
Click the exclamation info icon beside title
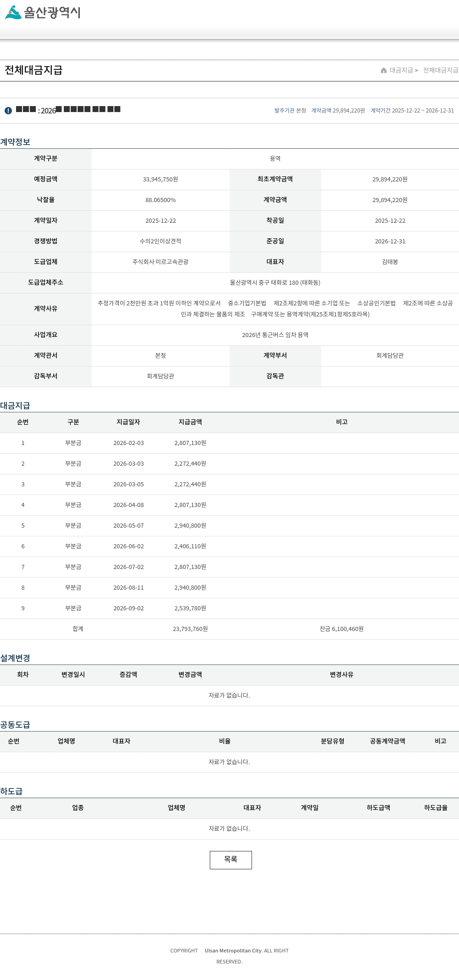8,111
